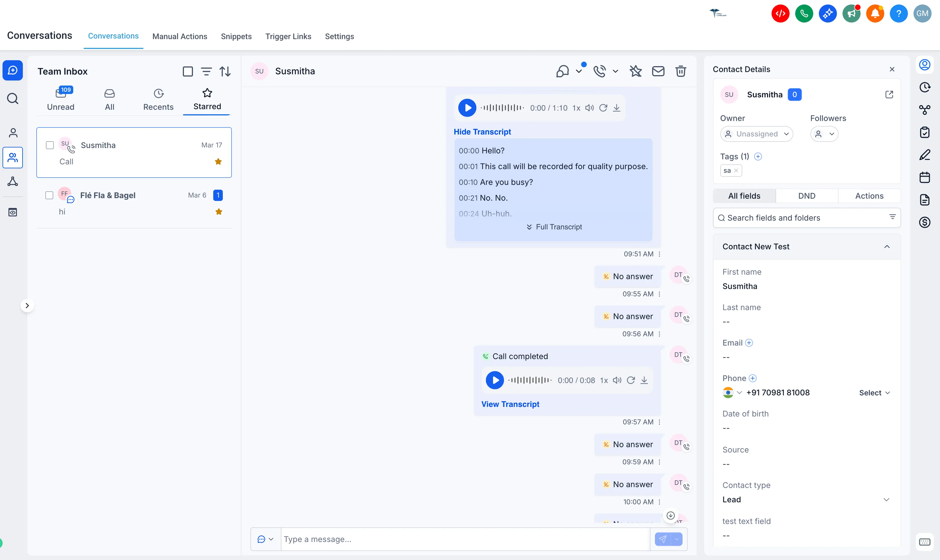Collapse the Contact New Test section
Viewport: 940px width, 560px height.
tap(887, 247)
